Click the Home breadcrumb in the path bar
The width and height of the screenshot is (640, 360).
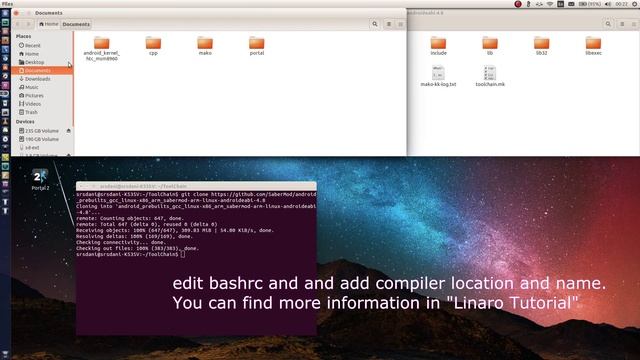click(49, 24)
